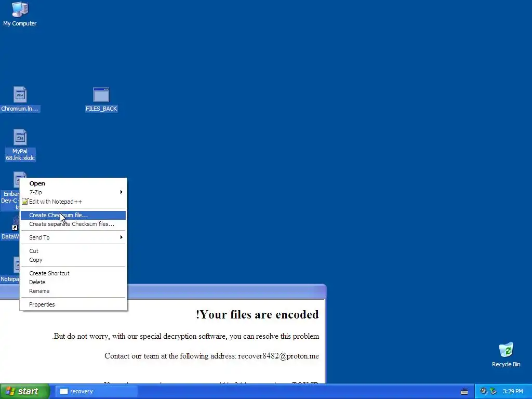Image resolution: width=532 pixels, height=399 pixels.
Task: Select the Embar Dev-C desktop icon label
Action: (10, 200)
